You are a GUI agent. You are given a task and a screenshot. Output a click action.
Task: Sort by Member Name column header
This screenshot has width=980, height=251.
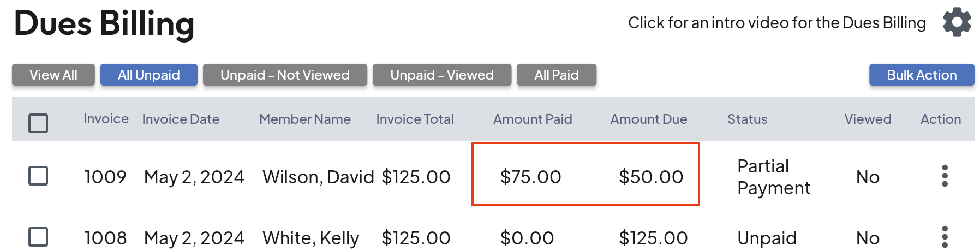(x=305, y=119)
